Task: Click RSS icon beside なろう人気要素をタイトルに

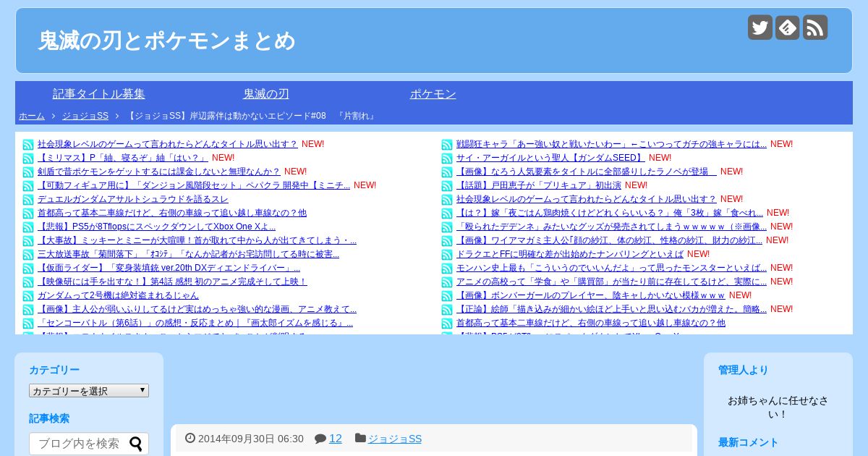Action: (x=447, y=172)
